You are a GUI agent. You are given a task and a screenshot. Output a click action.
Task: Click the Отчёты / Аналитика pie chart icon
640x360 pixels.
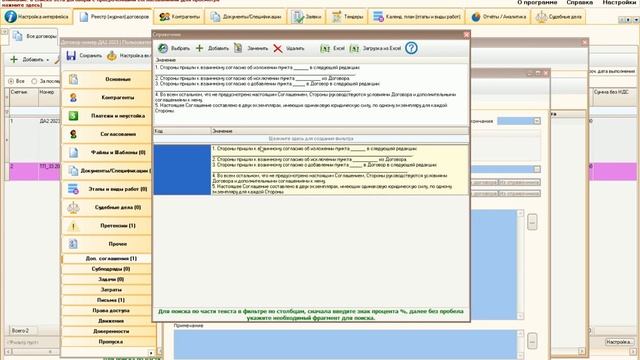click(476, 17)
